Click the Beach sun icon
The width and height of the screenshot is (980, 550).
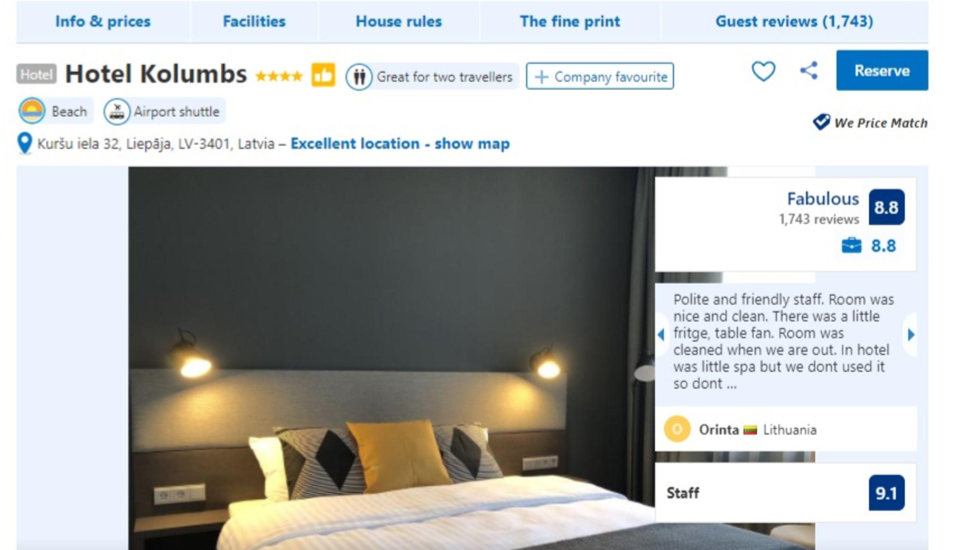pos(32,111)
